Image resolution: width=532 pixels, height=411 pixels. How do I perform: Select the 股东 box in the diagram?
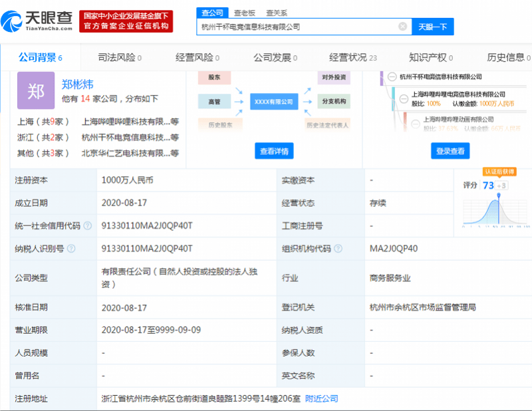214,77
